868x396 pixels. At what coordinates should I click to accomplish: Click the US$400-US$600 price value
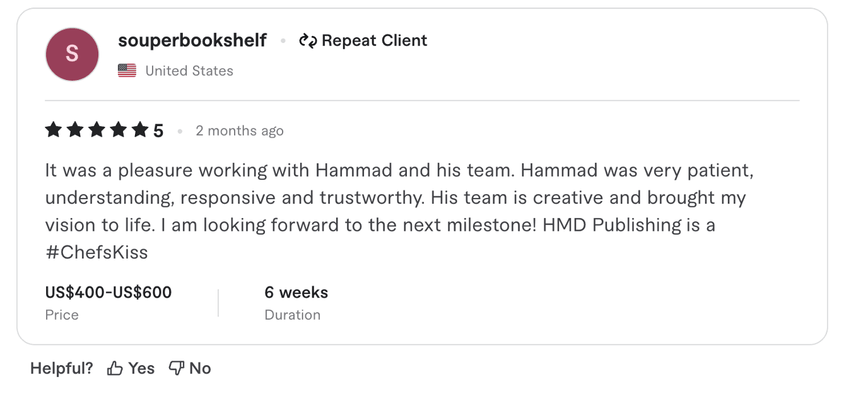pos(108,292)
